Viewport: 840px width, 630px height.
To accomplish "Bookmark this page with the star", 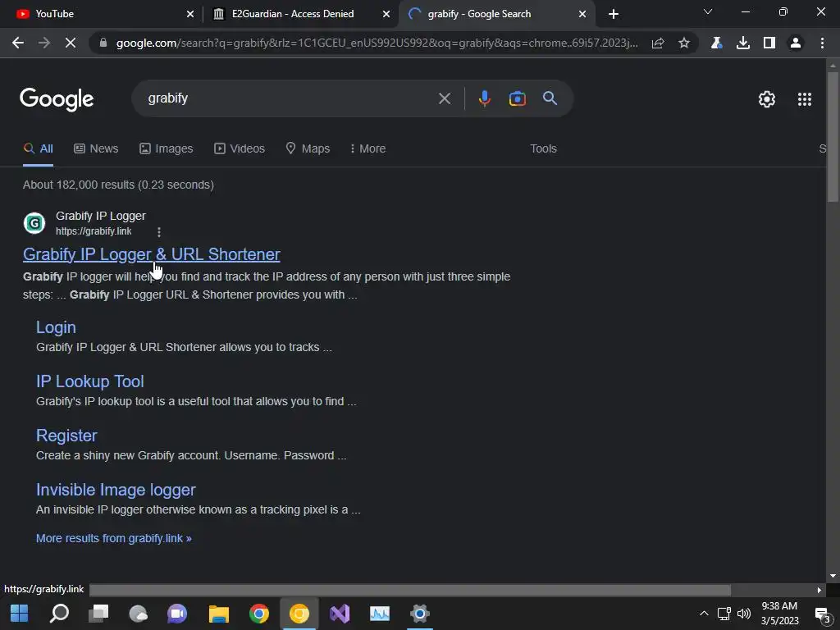I will [684, 43].
